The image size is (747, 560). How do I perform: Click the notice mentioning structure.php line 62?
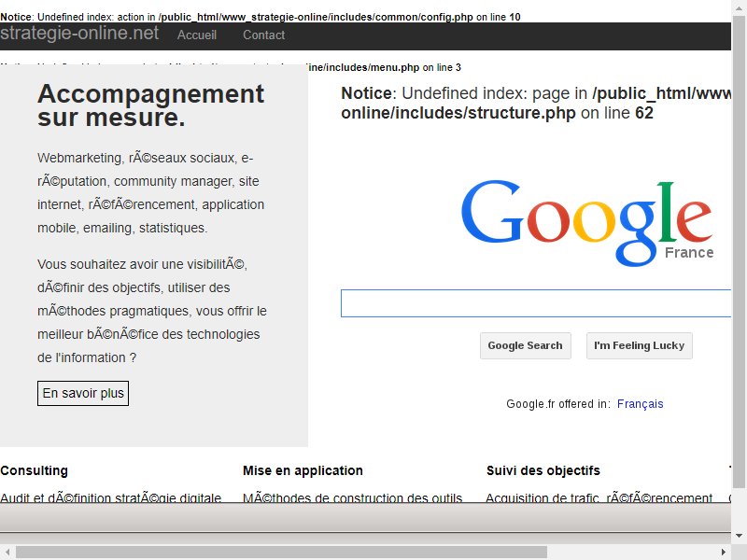point(536,103)
